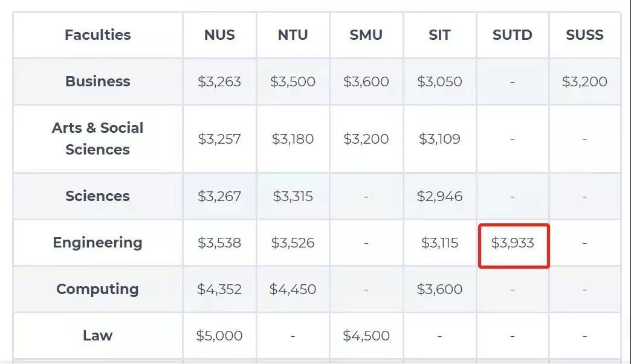The image size is (631, 364).
Task: Click the $3,115 SIT Engineering cell
Action: coord(439,243)
